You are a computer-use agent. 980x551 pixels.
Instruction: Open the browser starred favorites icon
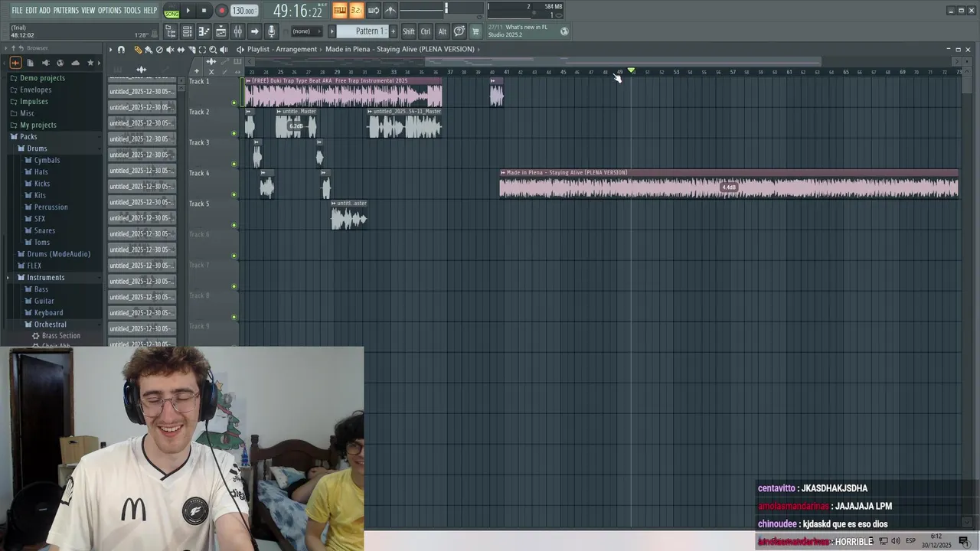pos(90,63)
